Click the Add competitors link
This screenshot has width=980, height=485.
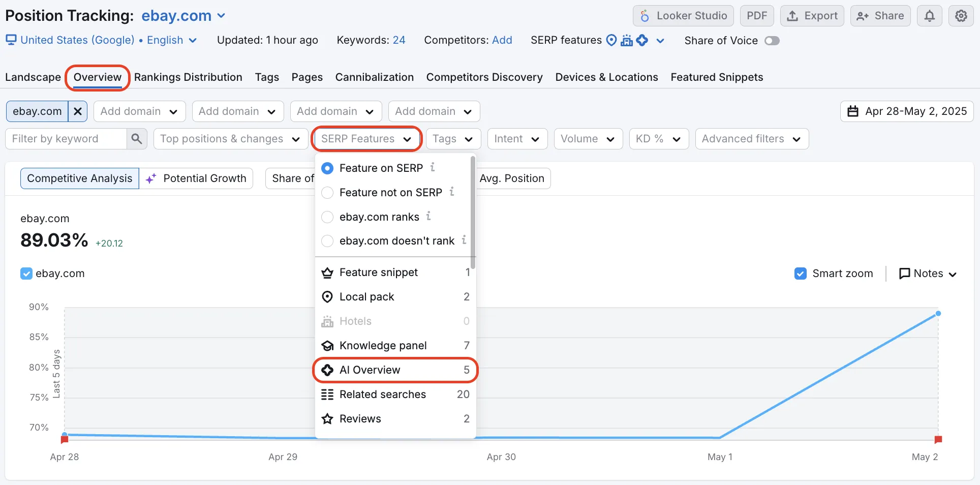pos(502,40)
